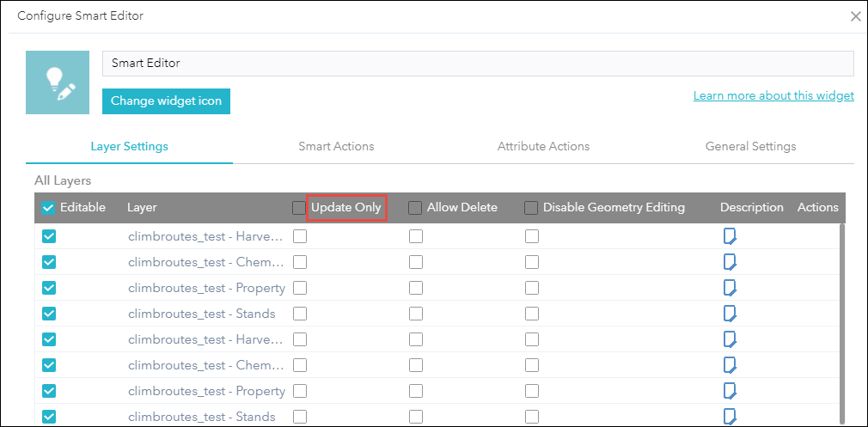Open description icon for second Harvest layer row
Screen dimensions: 868x427
click(730, 339)
